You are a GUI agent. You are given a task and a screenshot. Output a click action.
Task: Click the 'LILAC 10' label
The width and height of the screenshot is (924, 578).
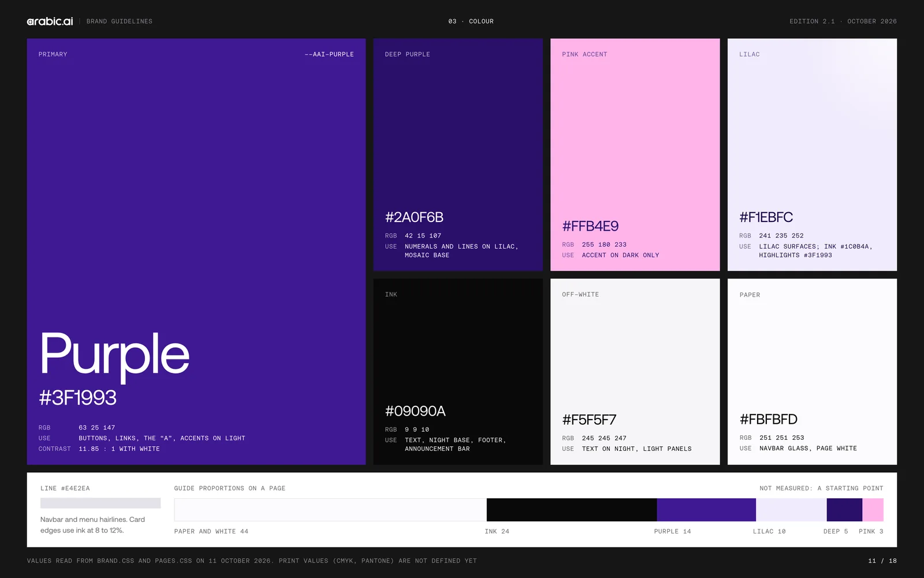click(x=769, y=532)
